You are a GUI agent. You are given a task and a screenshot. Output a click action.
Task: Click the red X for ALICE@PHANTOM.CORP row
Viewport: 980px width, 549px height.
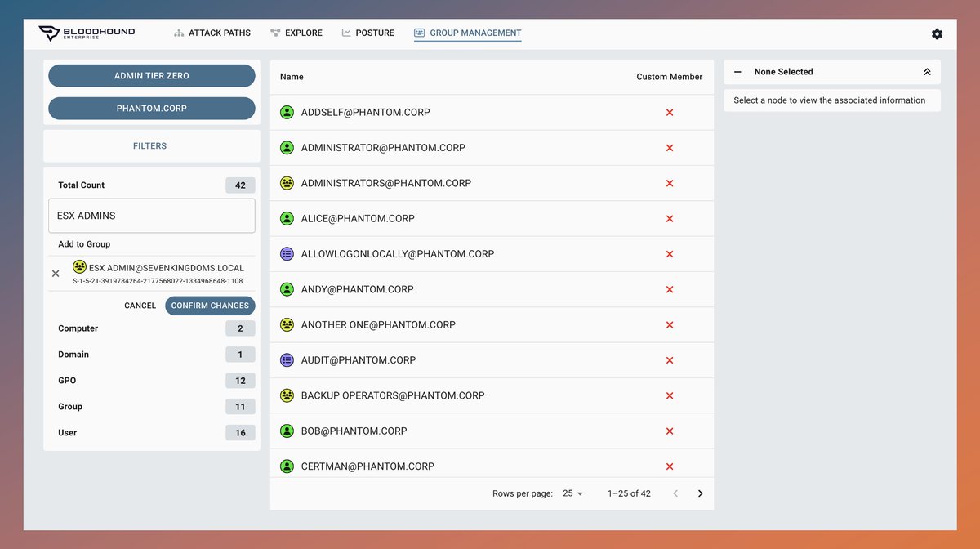[670, 219]
